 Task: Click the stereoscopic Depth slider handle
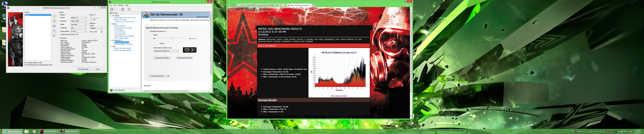[x=172, y=38]
